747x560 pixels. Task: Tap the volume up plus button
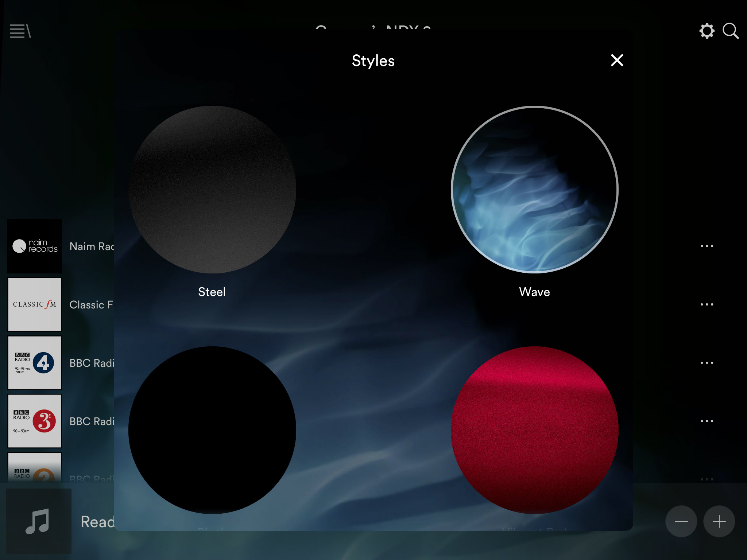point(719,521)
